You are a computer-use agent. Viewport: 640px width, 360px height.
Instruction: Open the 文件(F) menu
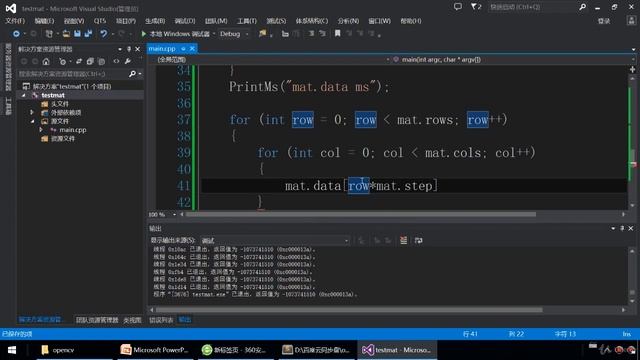click(15, 21)
